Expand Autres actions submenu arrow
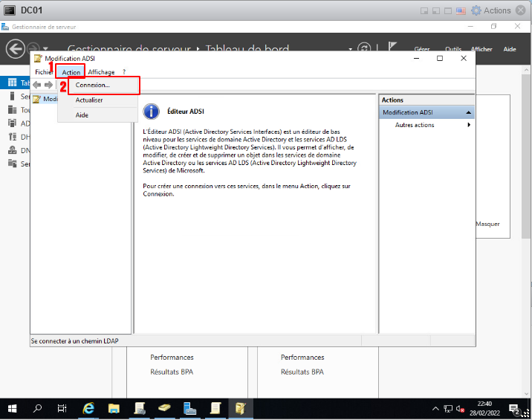532x420 pixels. pos(469,125)
